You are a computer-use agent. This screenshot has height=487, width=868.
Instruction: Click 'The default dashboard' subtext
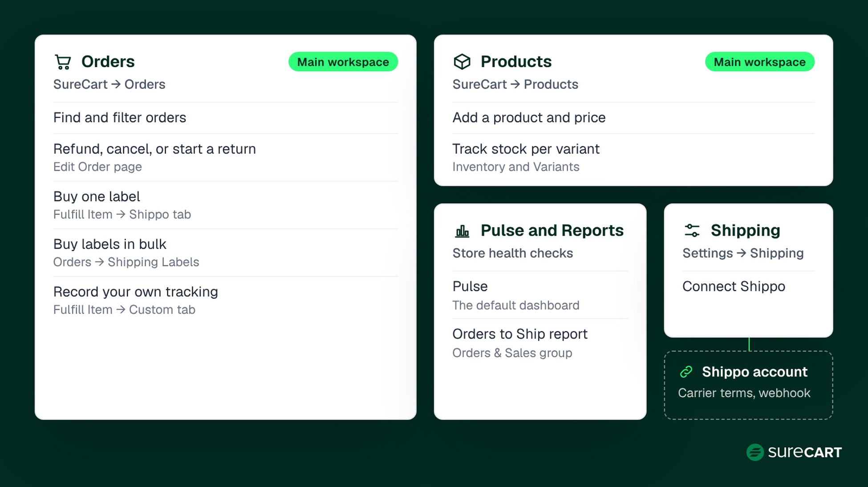[516, 305]
